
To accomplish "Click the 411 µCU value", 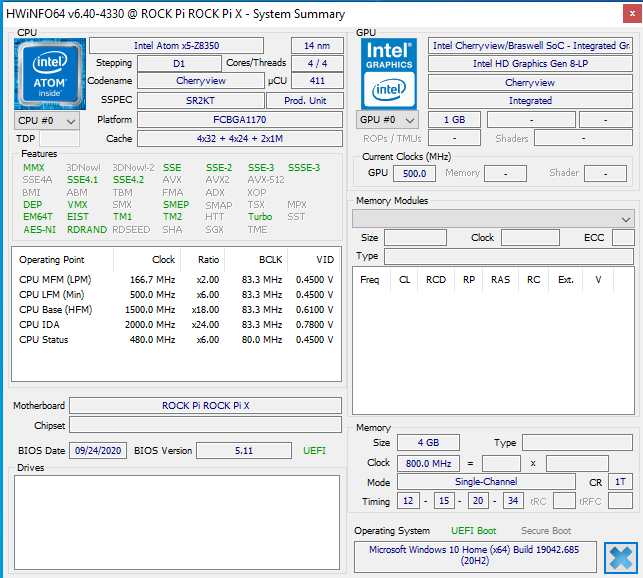I will [317, 81].
